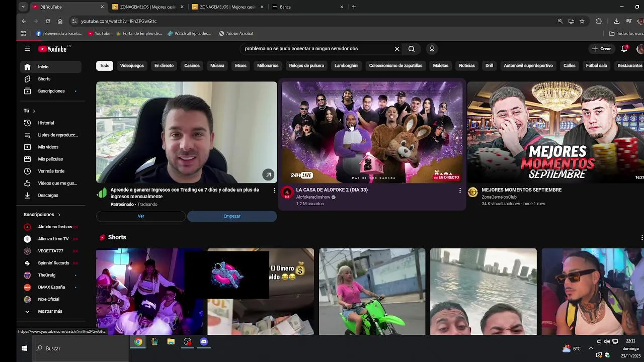Viewport: 644px width, 362px height.
Task: Open Mis vídeos in the sidebar
Action: [x=51, y=147]
